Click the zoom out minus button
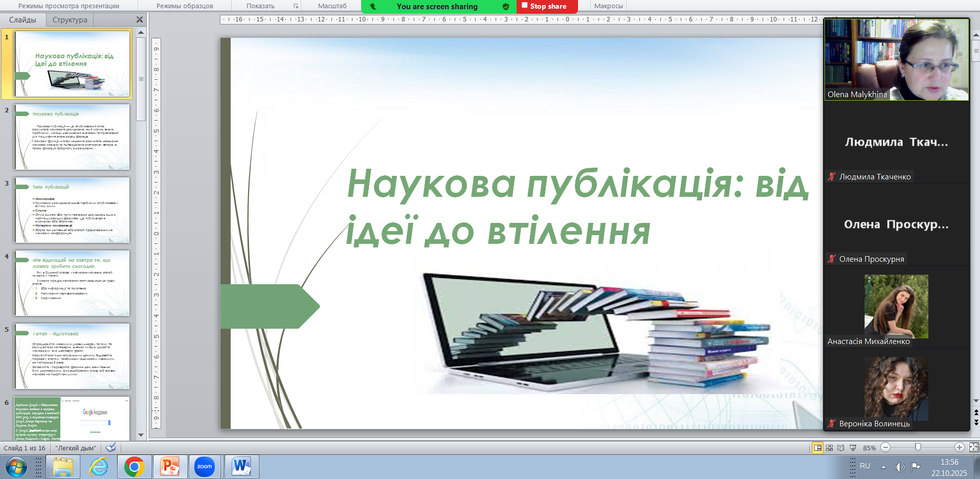 (885, 447)
